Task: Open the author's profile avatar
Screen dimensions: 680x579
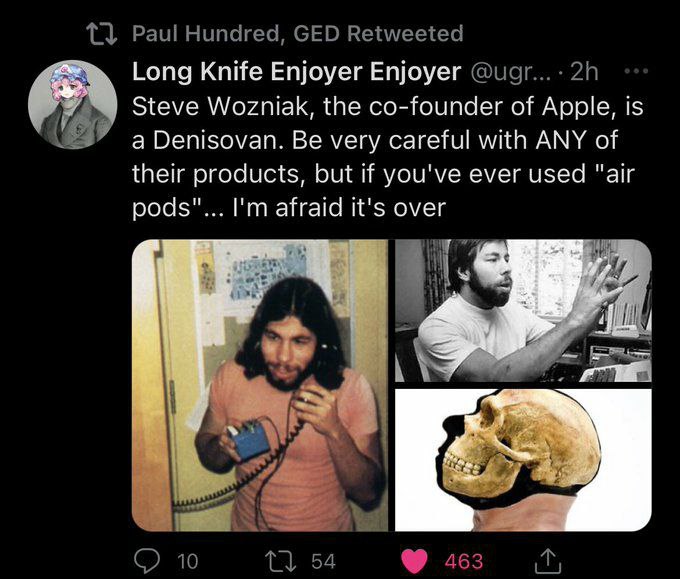Action: coord(70,105)
